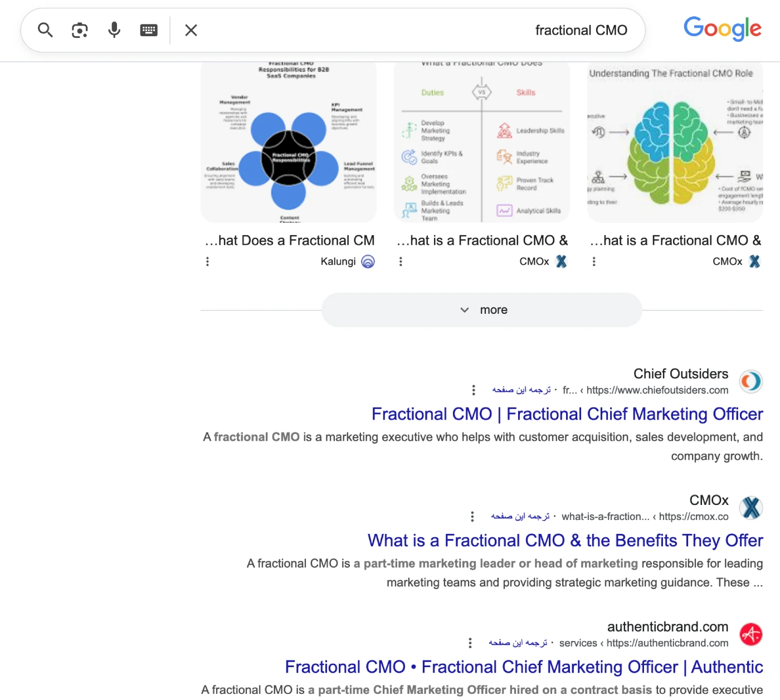Clear the search query with X
Image resolution: width=780 pixels, height=700 pixels.
click(191, 30)
